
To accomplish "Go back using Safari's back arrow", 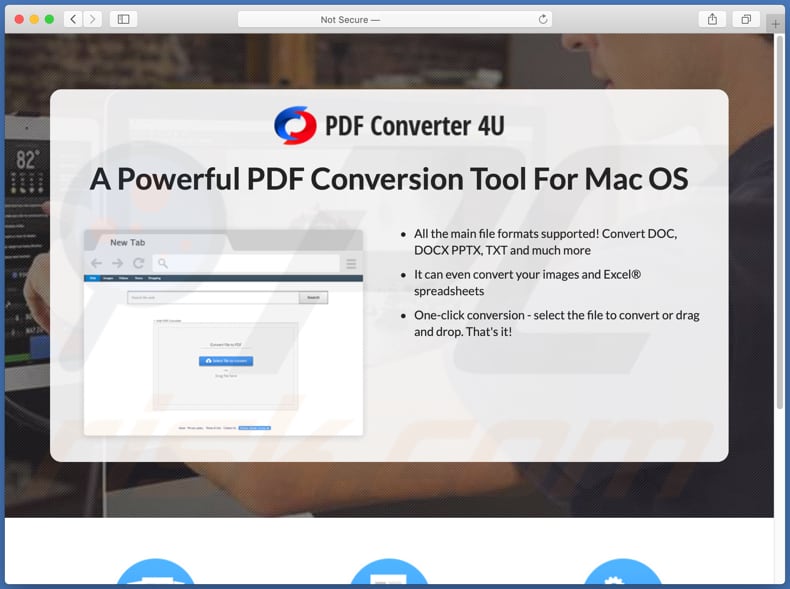I will click(x=73, y=19).
